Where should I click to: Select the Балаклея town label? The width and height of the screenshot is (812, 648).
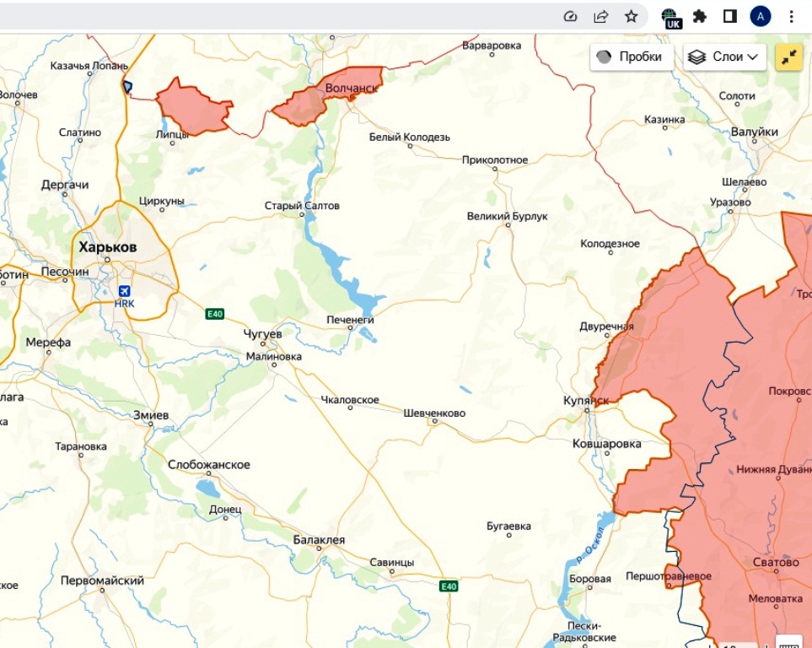pyautogui.click(x=319, y=540)
